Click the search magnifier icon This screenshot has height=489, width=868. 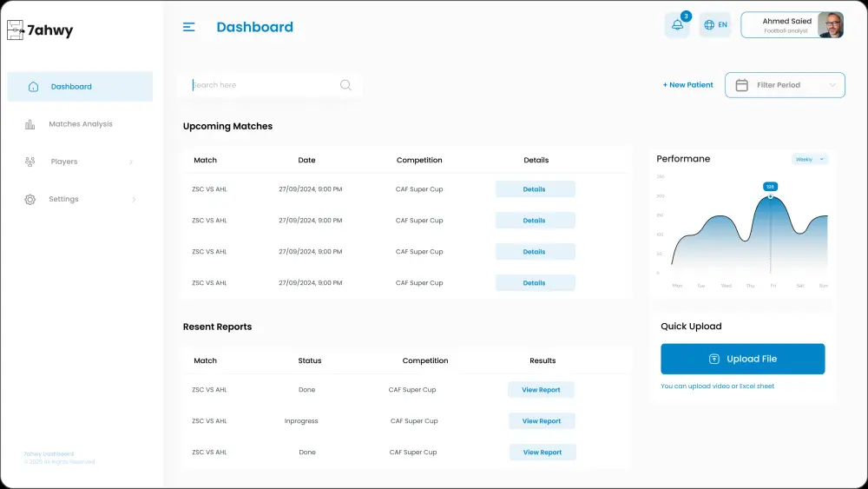click(x=345, y=85)
